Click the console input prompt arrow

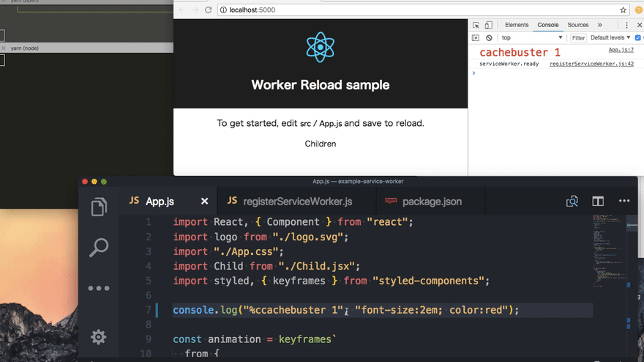pos(473,73)
